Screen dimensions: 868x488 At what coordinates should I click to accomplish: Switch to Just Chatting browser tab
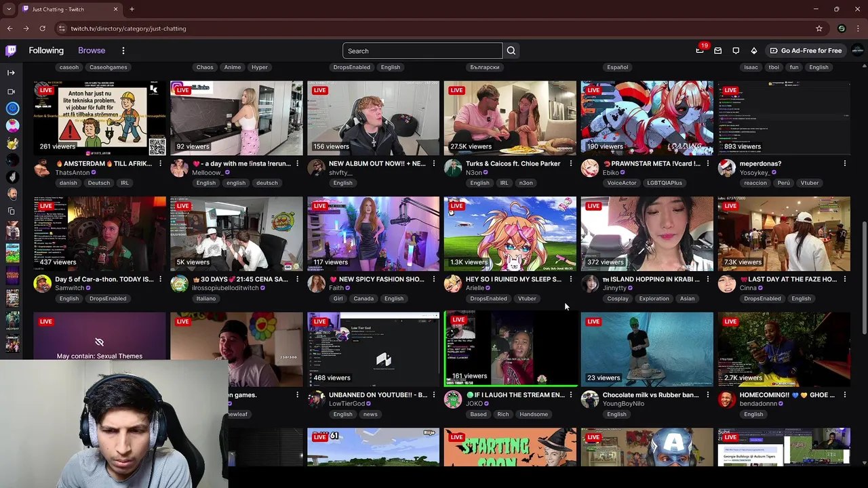pos(69,9)
